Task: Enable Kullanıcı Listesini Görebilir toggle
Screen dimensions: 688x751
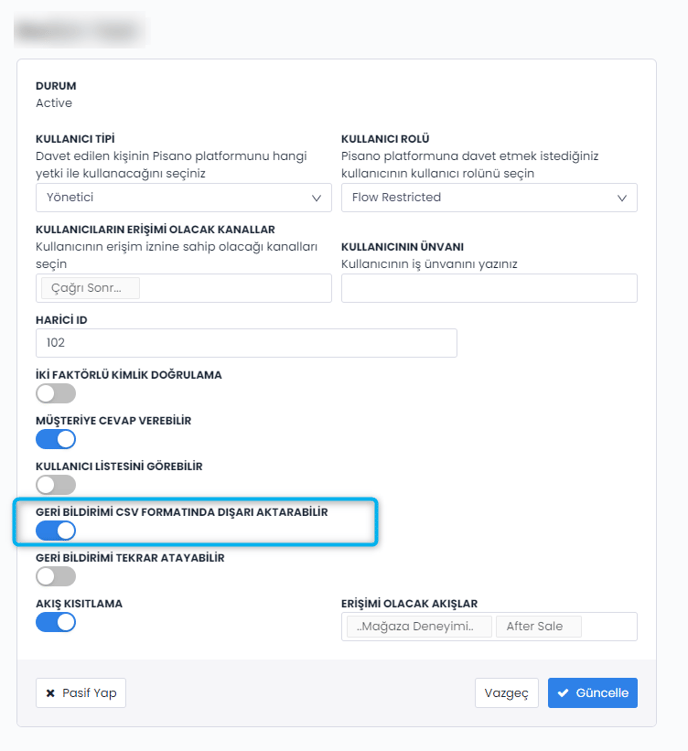Action: pyautogui.click(x=56, y=485)
